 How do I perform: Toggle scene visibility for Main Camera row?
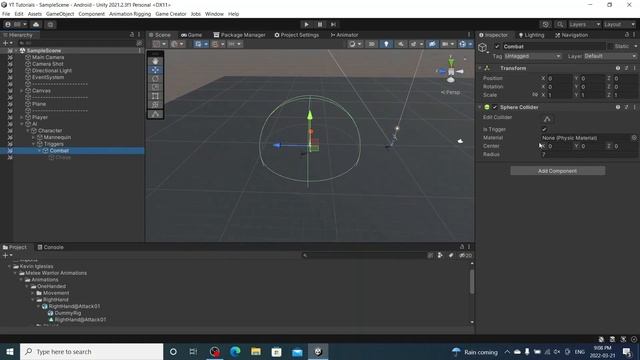(10, 58)
